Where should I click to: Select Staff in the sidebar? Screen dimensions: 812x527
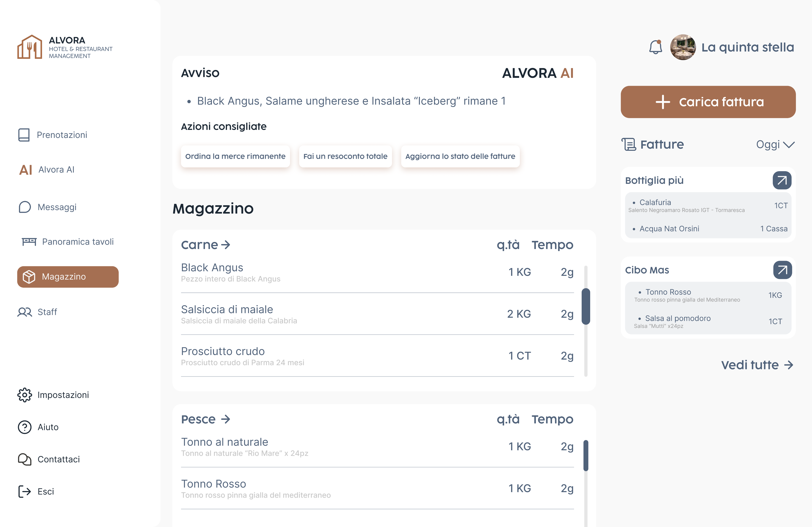tap(47, 312)
